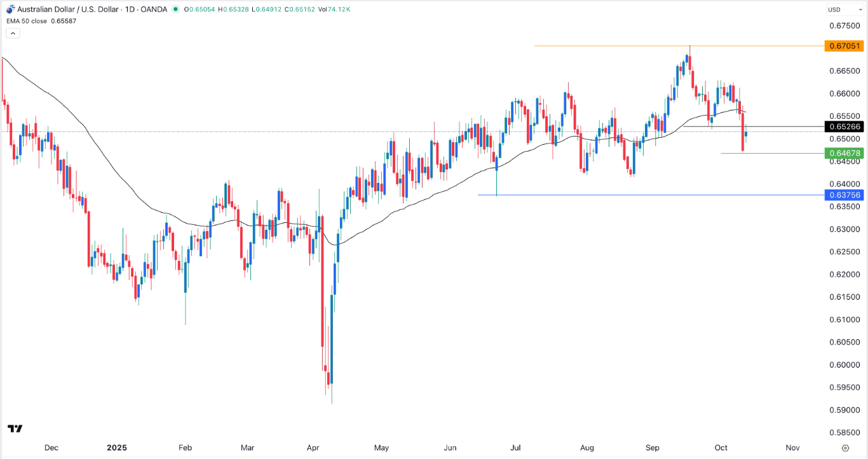Collapse the legend with the arrow toggle
Screen dimensions: 868x459
(13, 33)
